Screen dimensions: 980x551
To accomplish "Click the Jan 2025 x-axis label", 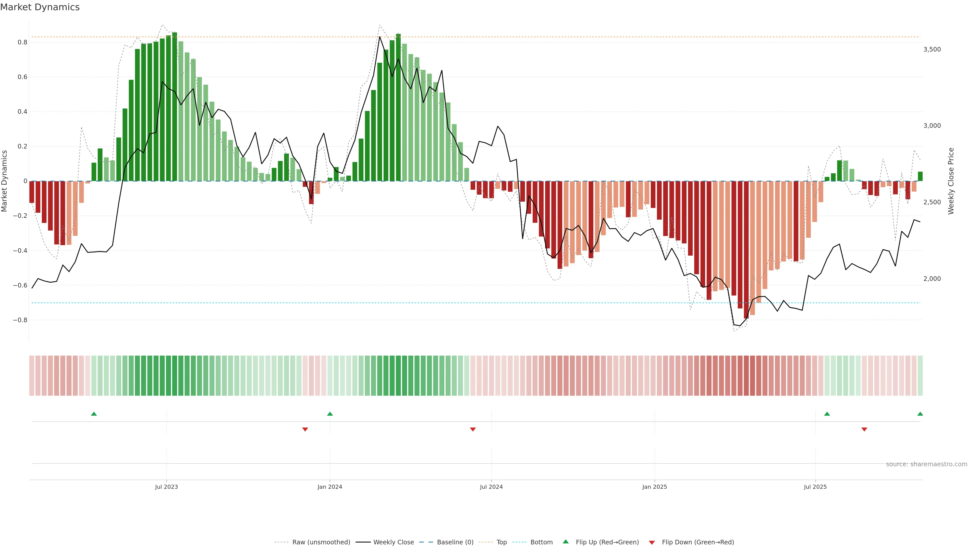I will tap(654, 487).
